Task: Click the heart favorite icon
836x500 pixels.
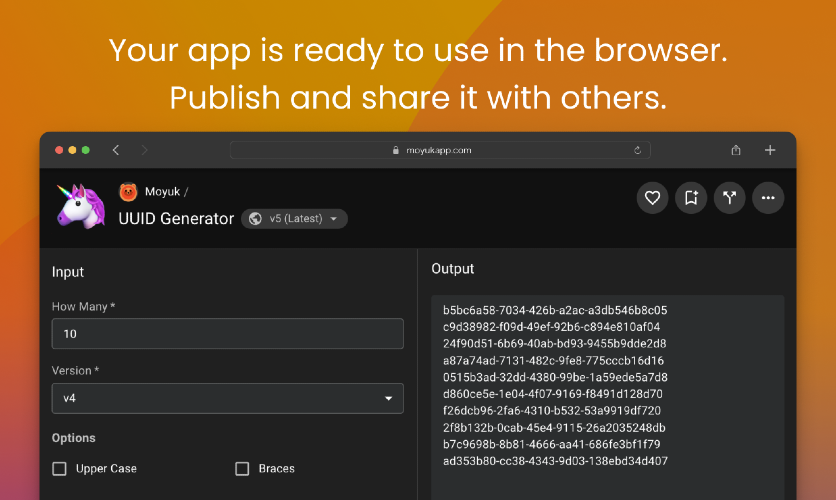Action: [652, 198]
